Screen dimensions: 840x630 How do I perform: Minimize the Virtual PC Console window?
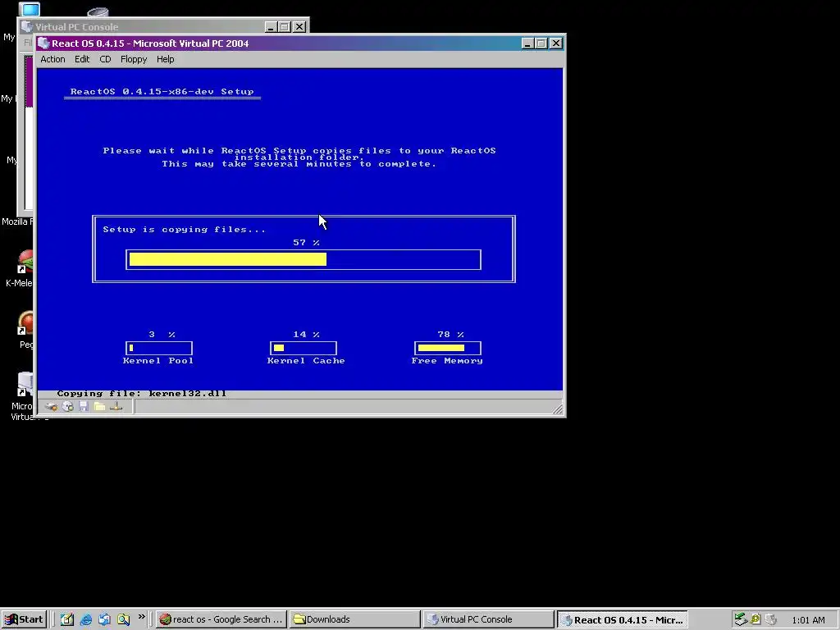271,27
